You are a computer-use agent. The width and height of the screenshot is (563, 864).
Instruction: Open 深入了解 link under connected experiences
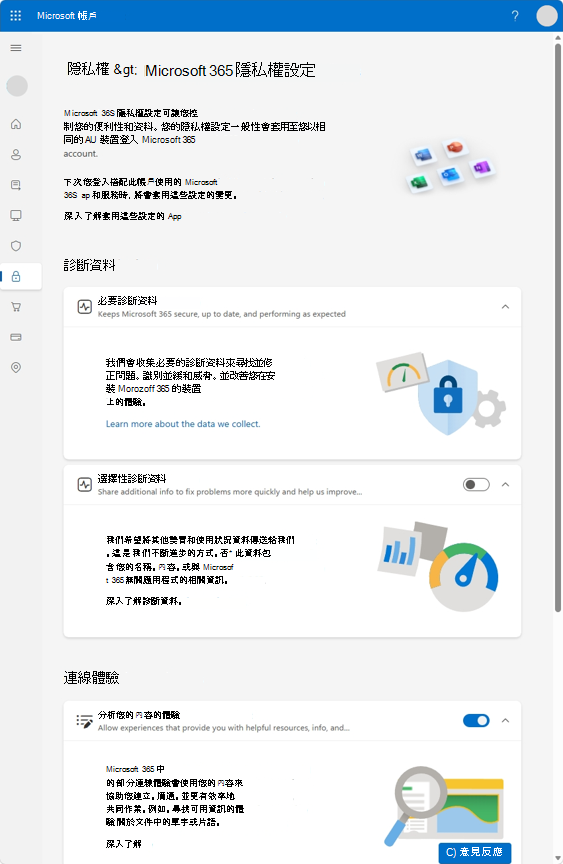(x=123, y=844)
